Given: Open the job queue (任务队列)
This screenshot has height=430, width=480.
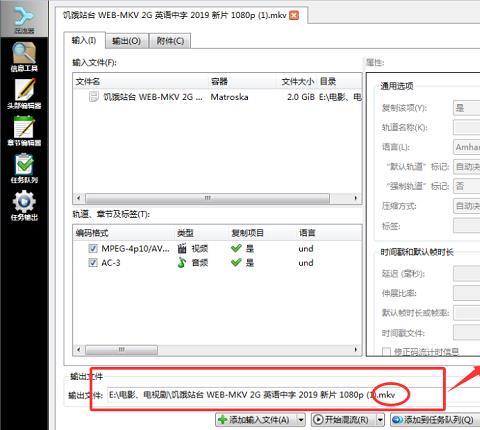Looking at the screenshot, I should (24, 168).
